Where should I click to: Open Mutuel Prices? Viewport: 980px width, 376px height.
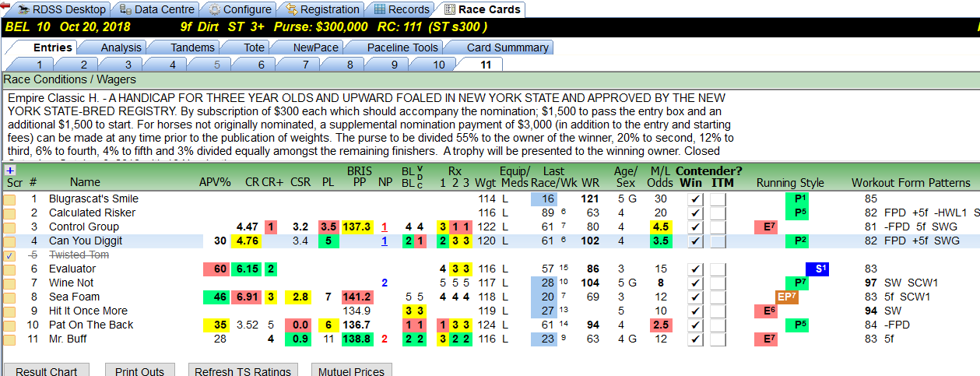tap(351, 371)
